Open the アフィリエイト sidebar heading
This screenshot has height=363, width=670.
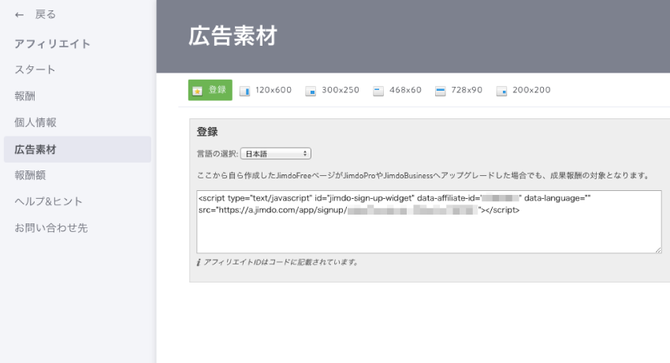click(52, 44)
